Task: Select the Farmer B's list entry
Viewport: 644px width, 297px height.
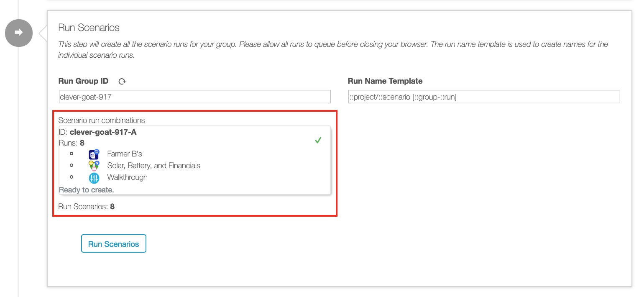Action: [125, 154]
